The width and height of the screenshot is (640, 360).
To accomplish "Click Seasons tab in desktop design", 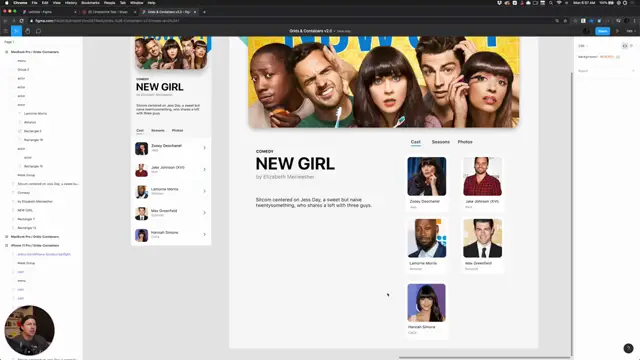I will tap(441, 142).
